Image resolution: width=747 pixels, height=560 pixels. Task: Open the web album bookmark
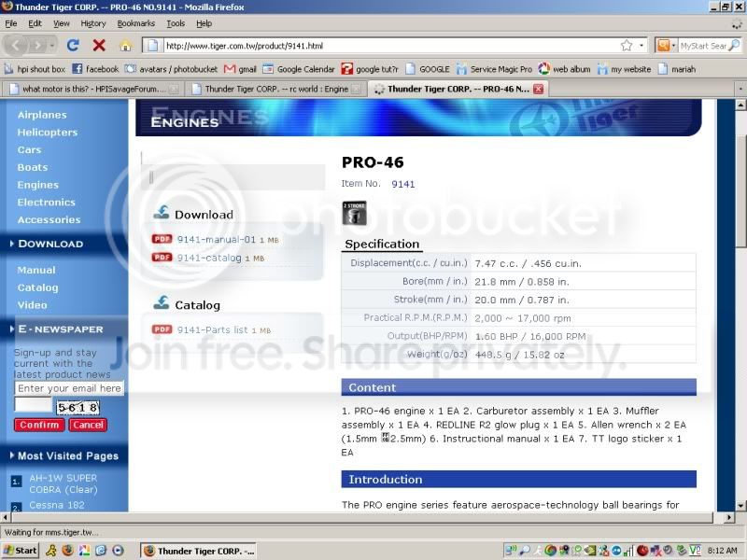[x=564, y=69]
